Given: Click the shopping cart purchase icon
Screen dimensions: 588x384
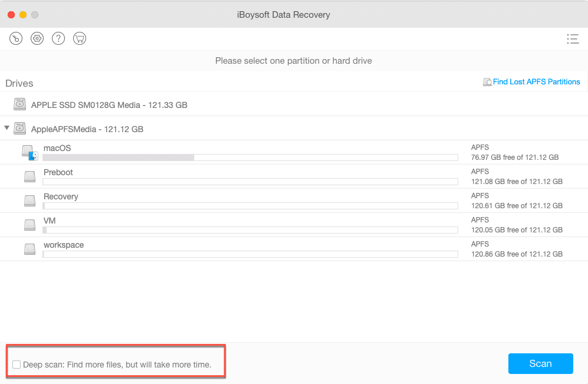Looking at the screenshot, I should (80, 38).
